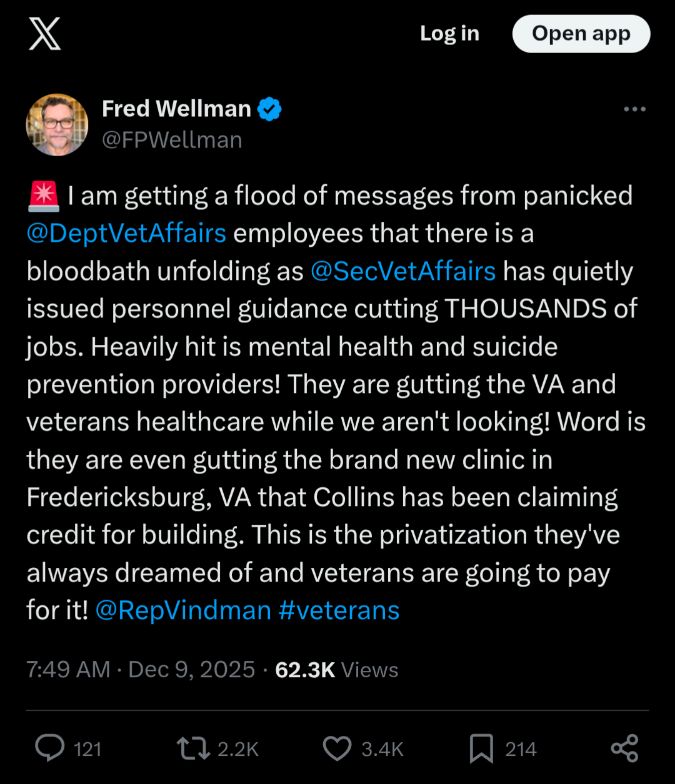675x784 pixels.
Task: Click the 62.3K Views count
Action: click(336, 670)
